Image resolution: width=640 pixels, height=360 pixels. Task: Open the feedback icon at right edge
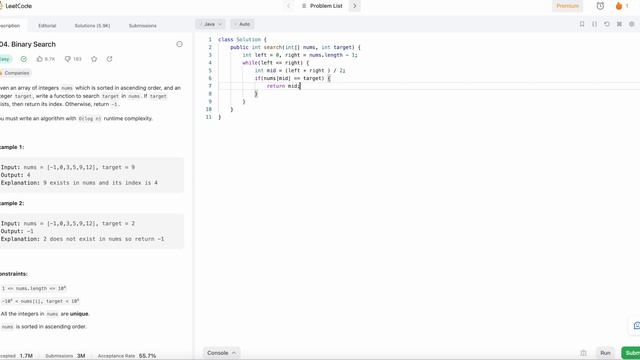point(636,325)
